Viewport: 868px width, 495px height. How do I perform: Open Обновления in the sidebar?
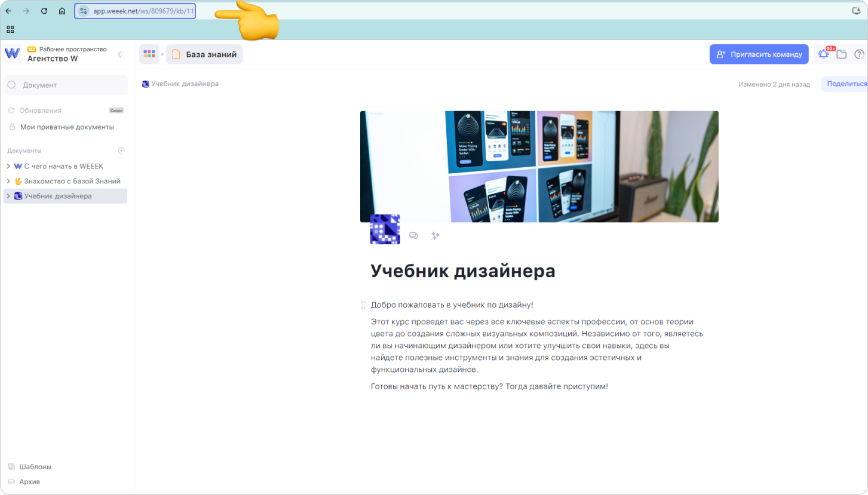(40, 110)
